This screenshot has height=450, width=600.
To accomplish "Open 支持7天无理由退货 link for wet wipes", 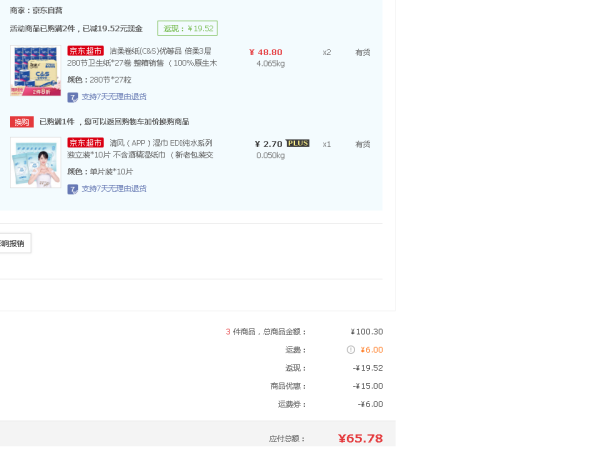I will [x=114, y=189].
